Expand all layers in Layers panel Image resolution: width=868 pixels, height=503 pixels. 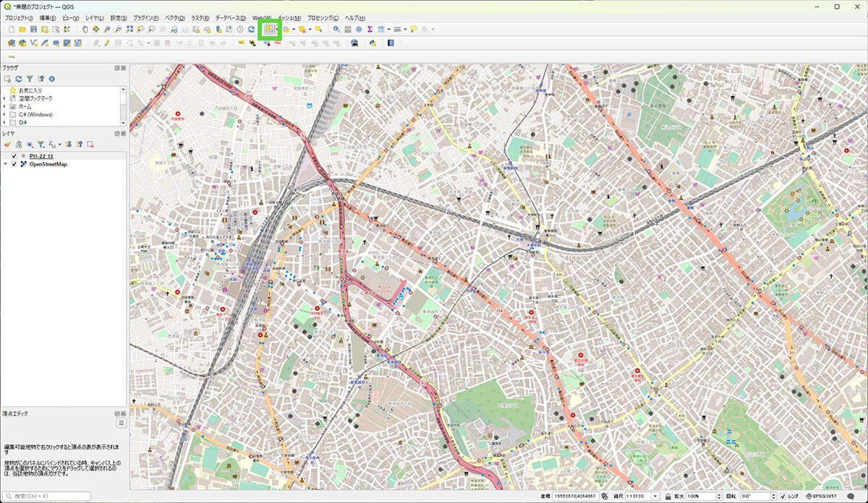pos(69,145)
